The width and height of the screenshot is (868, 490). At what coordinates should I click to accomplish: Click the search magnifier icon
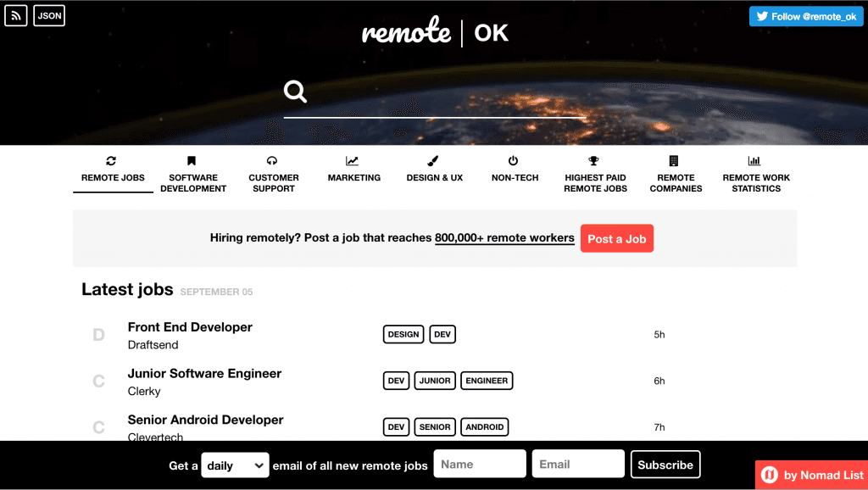pyautogui.click(x=295, y=92)
